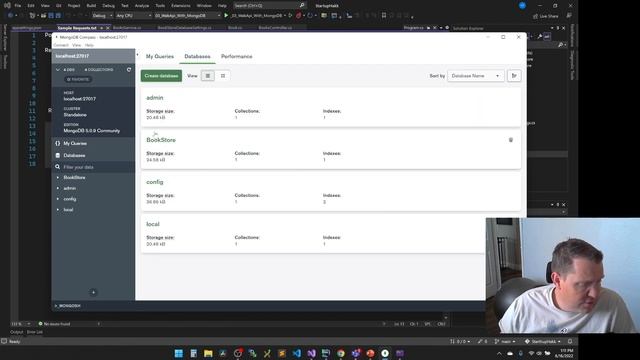Open the Program.cs preview tab

click(x=413, y=28)
